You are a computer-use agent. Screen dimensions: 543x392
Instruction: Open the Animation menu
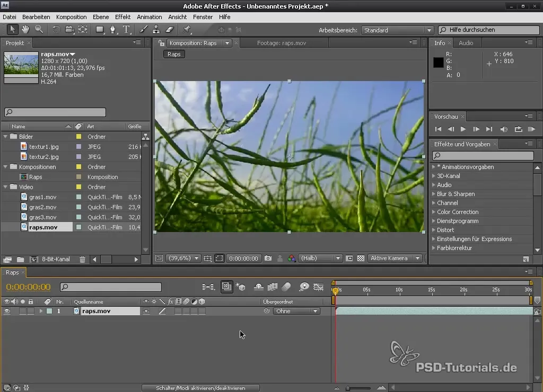tap(149, 17)
